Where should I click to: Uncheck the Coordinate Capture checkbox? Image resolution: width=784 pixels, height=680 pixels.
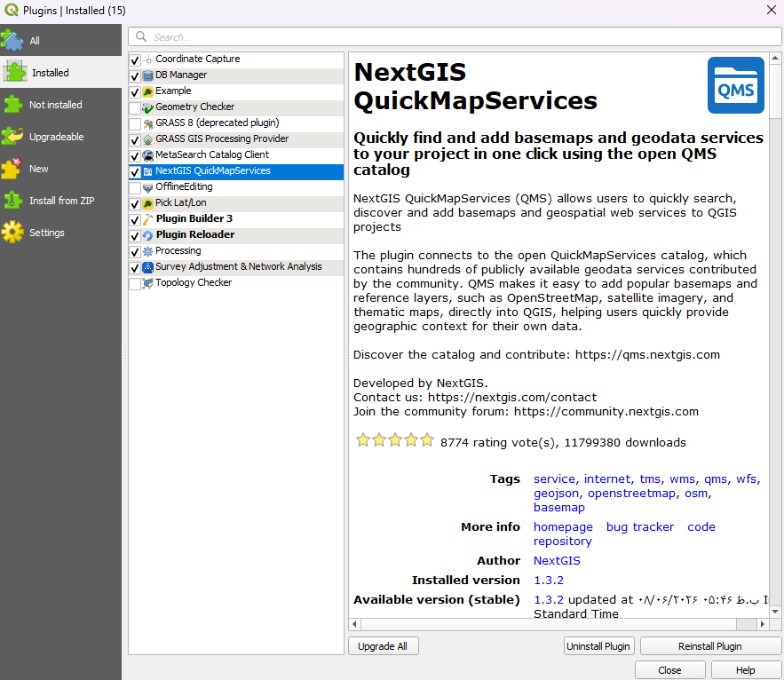135,60
